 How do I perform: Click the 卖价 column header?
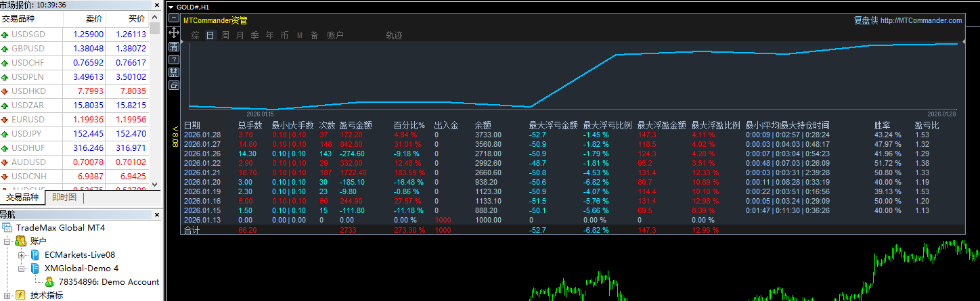click(x=85, y=19)
